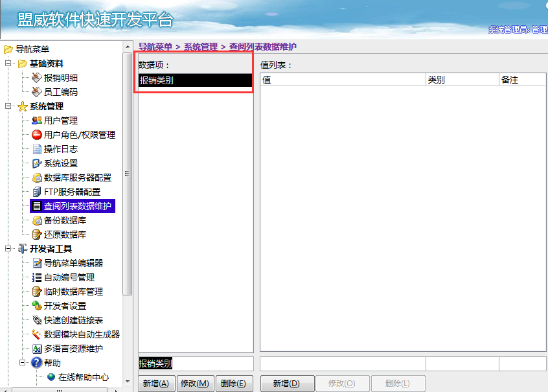The image size is (548, 392).
Task: Click the 修改(M) button
Action: click(x=195, y=384)
